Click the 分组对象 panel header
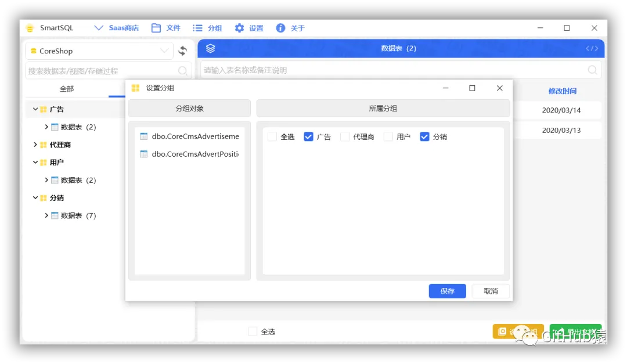This screenshot has height=364, width=627. pyautogui.click(x=189, y=109)
